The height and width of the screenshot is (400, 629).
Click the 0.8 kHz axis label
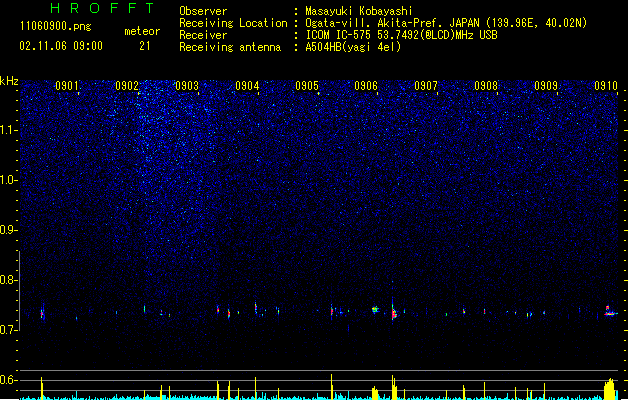pyautogui.click(x=8, y=280)
